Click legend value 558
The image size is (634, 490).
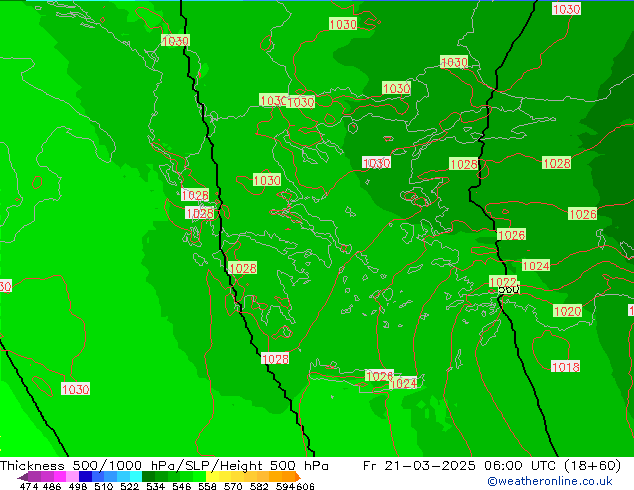[207, 486]
